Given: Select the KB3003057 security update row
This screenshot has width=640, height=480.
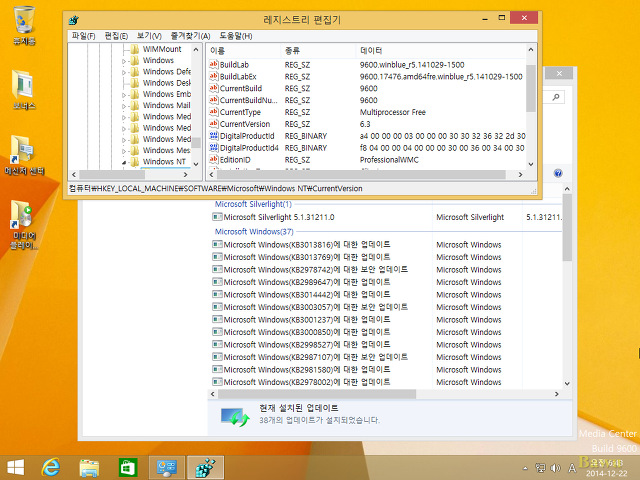Looking at the screenshot, I should click(386, 307).
